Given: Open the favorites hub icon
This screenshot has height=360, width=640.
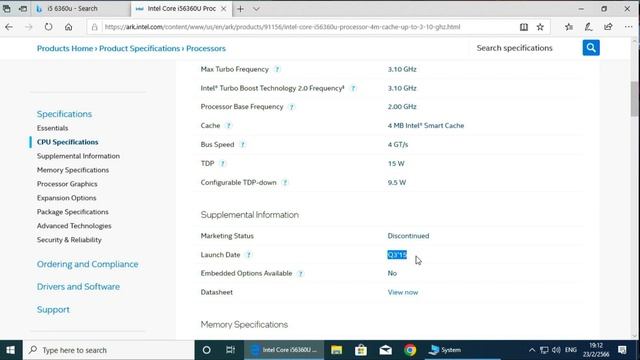Looking at the screenshot, I should 569,27.
